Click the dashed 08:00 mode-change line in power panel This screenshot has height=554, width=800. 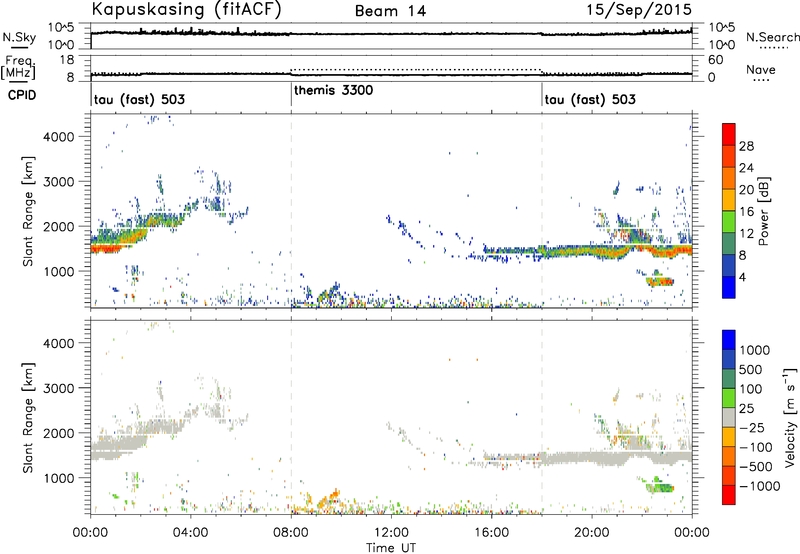tap(291, 210)
